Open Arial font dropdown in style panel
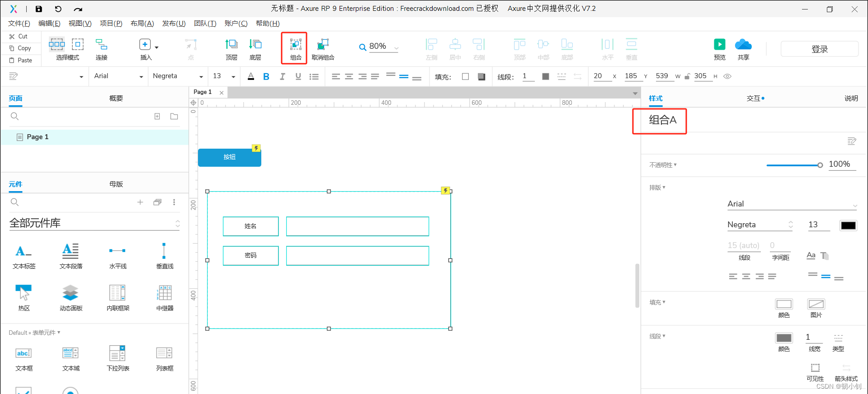 792,204
